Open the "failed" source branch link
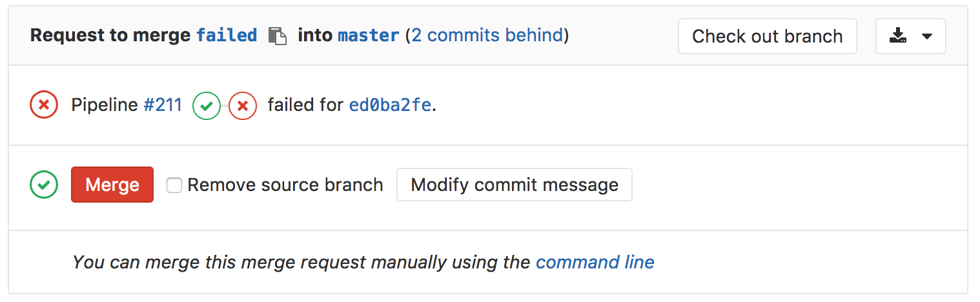The image size is (980, 302). click(x=227, y=35)
